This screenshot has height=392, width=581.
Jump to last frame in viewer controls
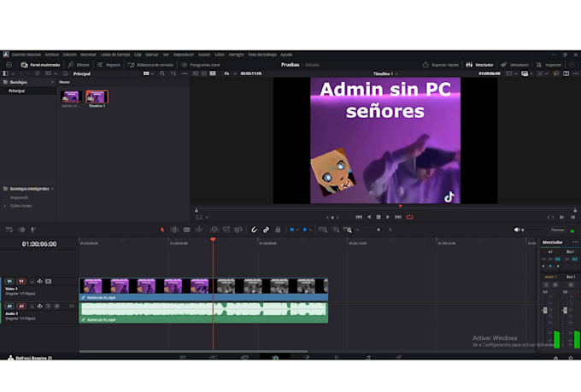point(398,217)
